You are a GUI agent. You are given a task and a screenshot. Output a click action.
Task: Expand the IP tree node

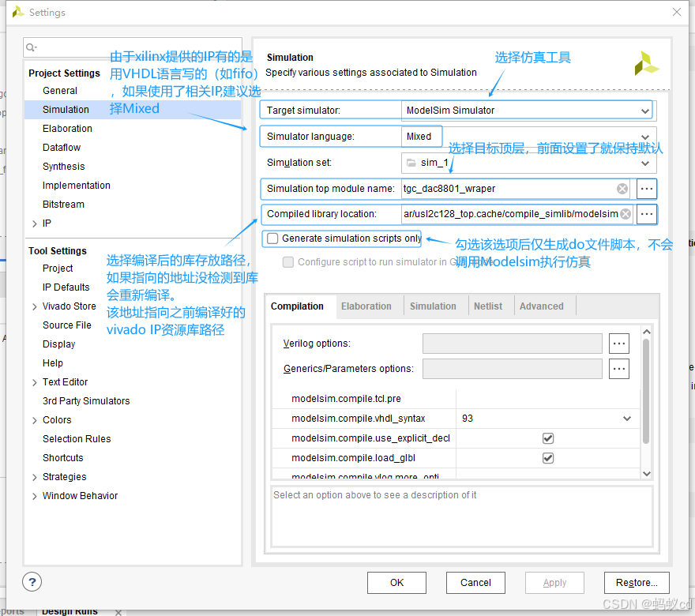(x=35, y=223)
